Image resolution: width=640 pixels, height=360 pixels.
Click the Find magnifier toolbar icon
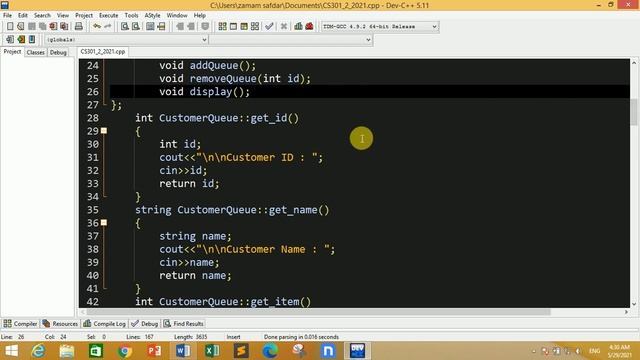[x=125, y=27]
